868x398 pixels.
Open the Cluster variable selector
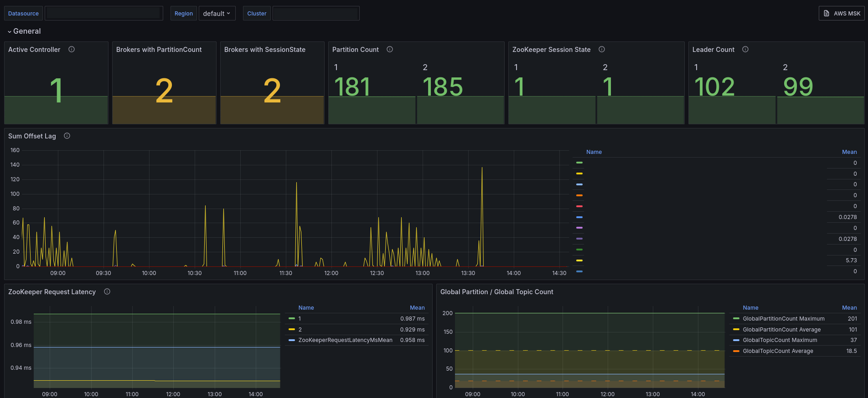point(315,14)
